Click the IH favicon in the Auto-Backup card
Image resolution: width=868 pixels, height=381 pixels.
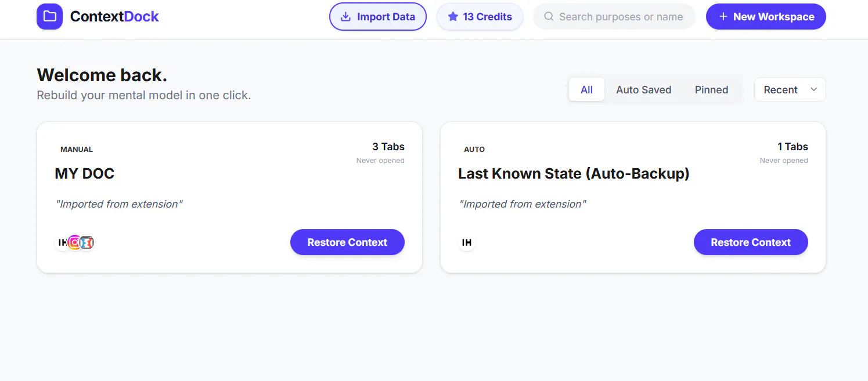tap(467, 242)
